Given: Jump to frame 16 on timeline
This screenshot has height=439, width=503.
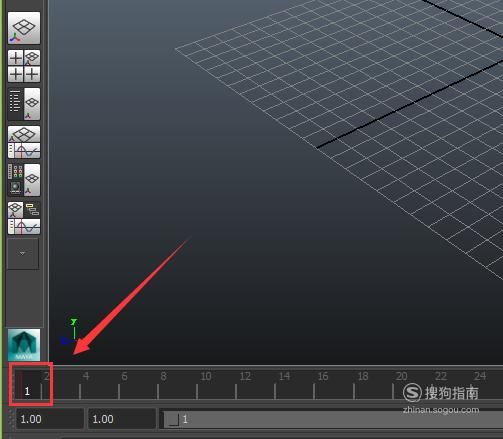Looking at the screenshot, I should (323, 376).
